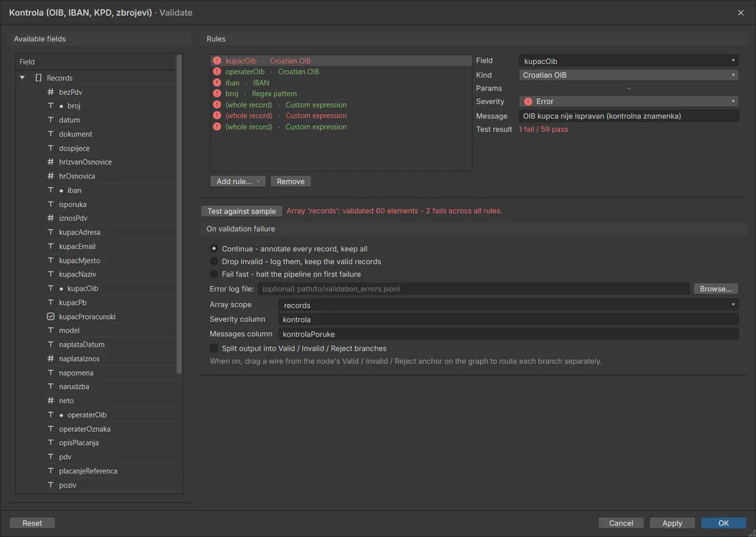756x537 pixels.
Task: Open the Kind dropdown showing Croatian OIB
Action: [629, 75]
